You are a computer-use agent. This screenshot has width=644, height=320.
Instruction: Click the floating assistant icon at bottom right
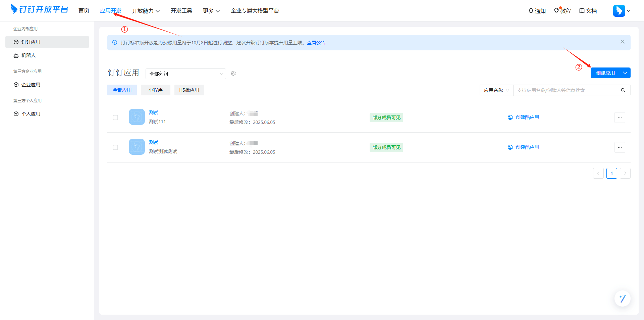[x=622, y=298]
